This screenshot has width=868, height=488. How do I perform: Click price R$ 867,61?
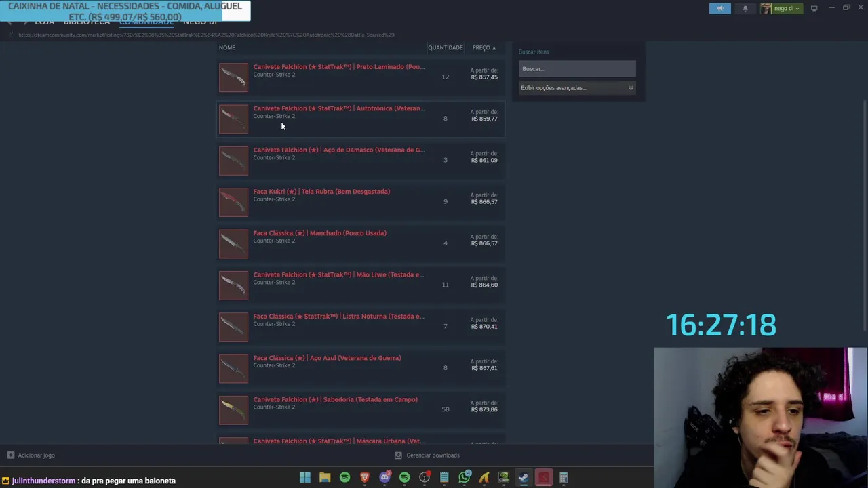coord(484,368)
